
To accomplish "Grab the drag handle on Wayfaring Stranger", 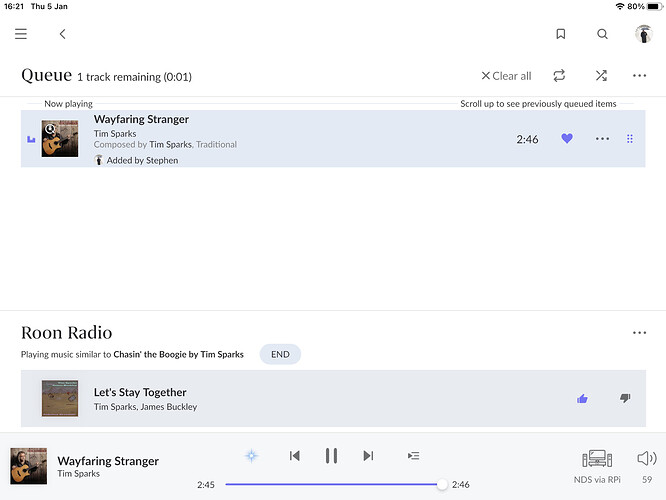I will coord(630,138).
